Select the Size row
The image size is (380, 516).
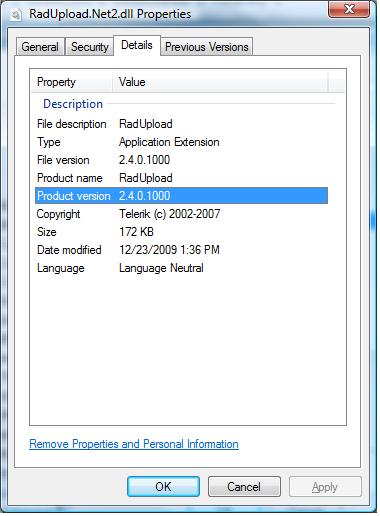click(x=181, y=232)
